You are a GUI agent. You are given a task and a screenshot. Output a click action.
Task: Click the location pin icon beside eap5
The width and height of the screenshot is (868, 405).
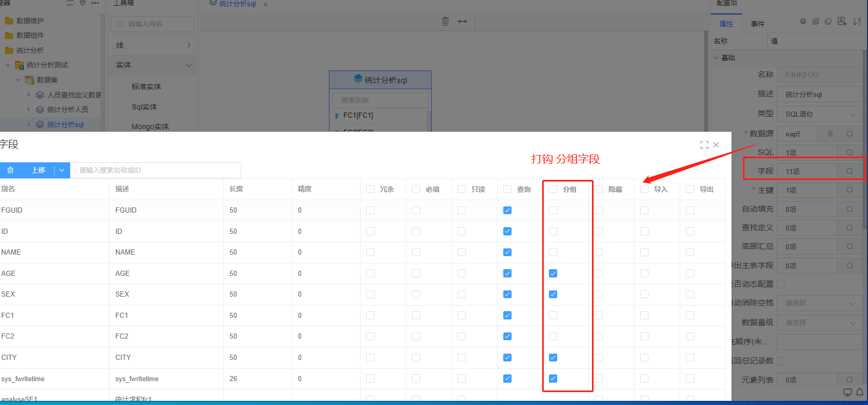(x=830, y=134)
